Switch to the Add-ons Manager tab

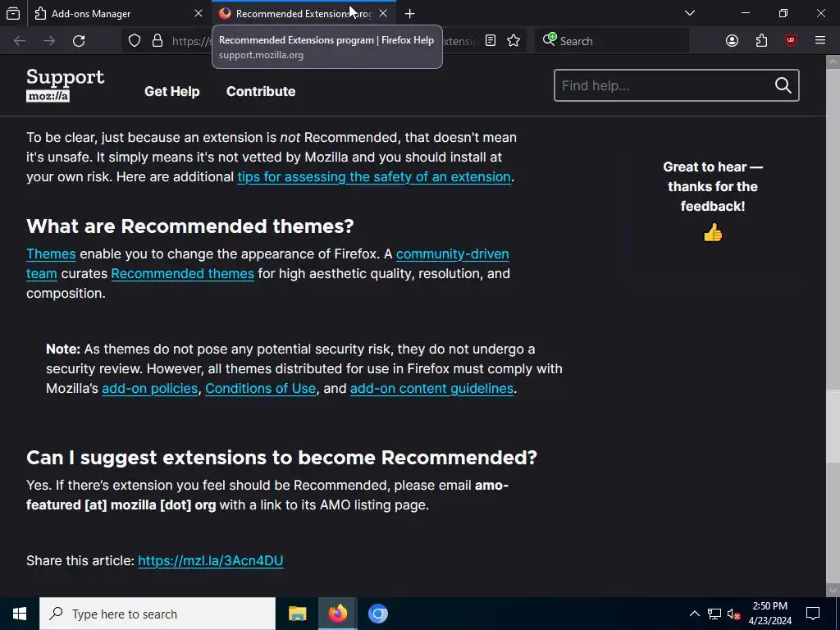click(x=120, y=13)
